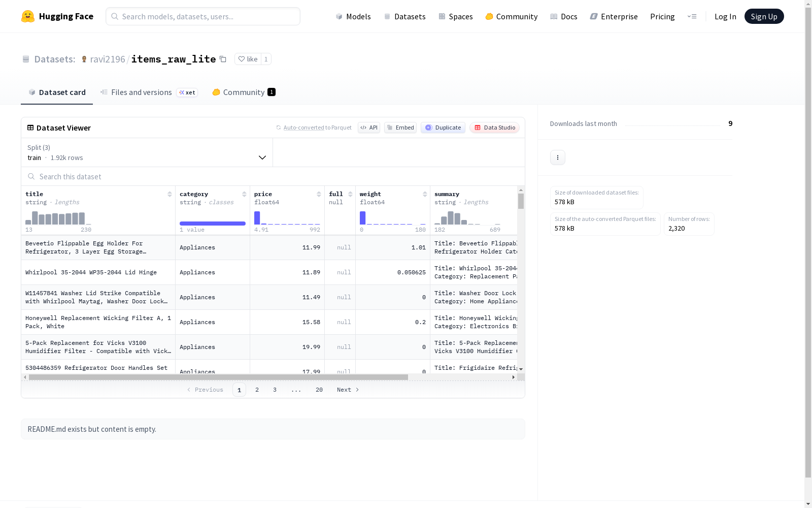Sort by the title column

click(170, 194)
